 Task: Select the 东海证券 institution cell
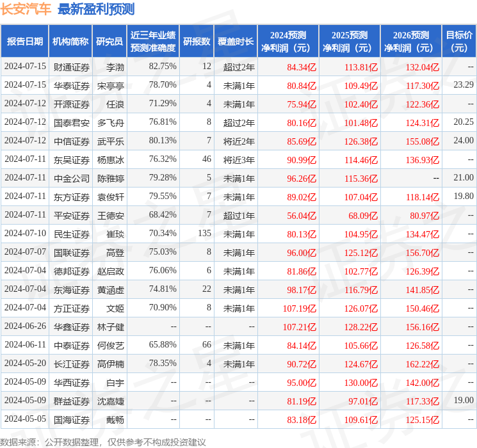pos(72,290)
